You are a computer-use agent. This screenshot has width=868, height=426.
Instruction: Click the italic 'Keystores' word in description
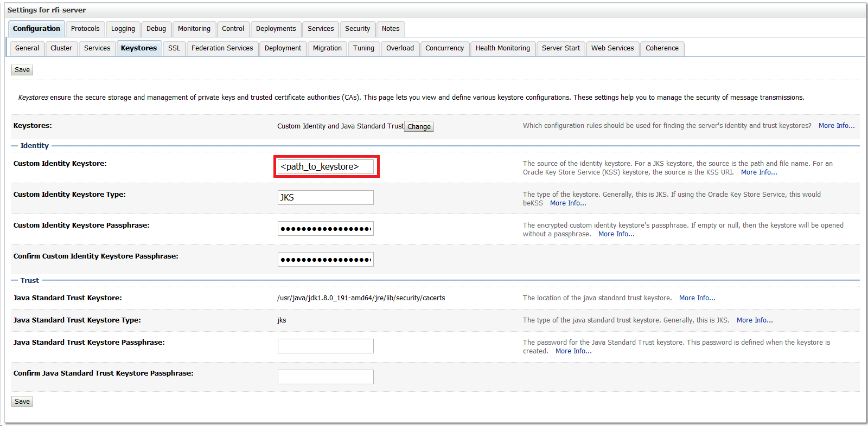pyautogui.click(x=33, y=98)
